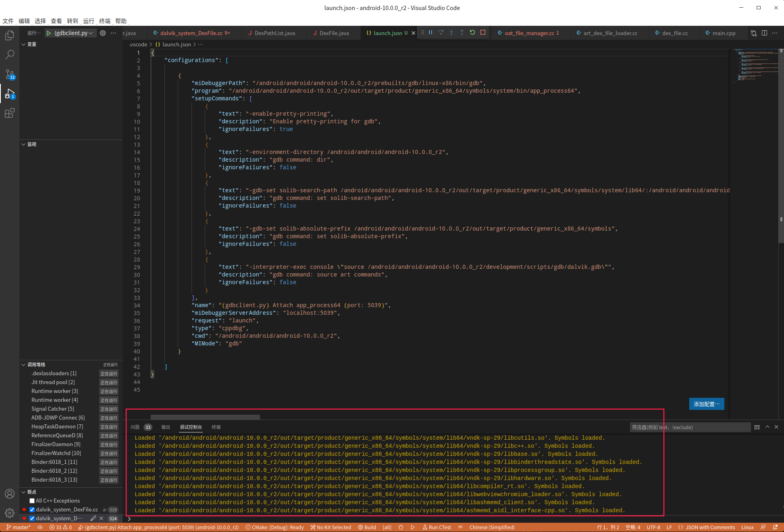Click the 添加配置 add configuration button
Viewport: 784px width, 532px height.
706,404
